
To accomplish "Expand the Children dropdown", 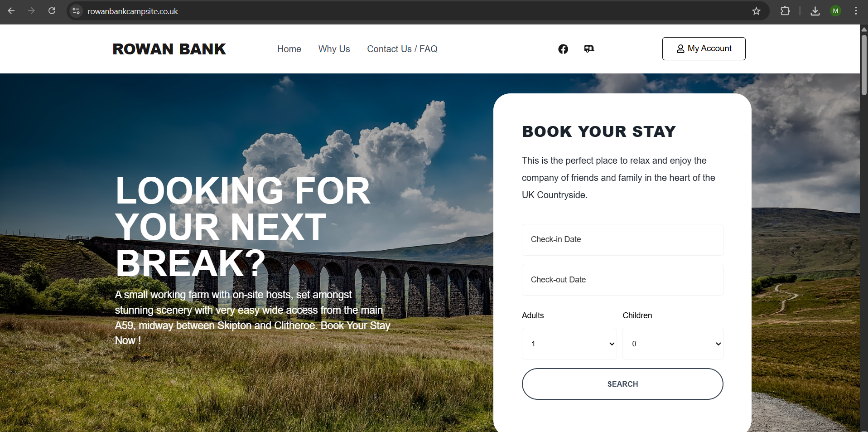I will [x=673, y=344].
